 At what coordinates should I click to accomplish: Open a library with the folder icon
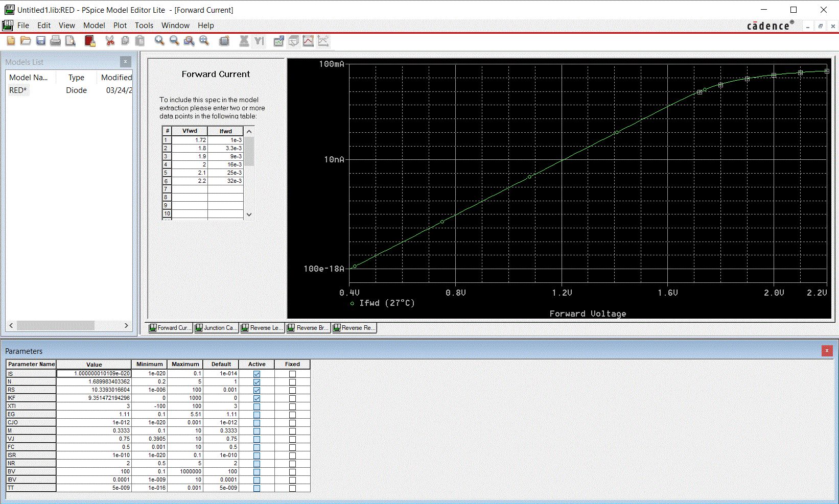pyautogui.click(x=26, y=41)
